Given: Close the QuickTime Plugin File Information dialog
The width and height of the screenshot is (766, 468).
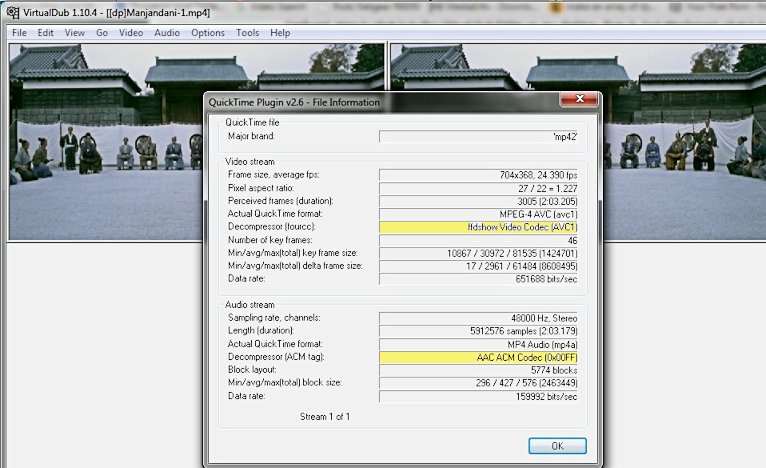Looking at the screenshot, I should (x=579, y=99).
